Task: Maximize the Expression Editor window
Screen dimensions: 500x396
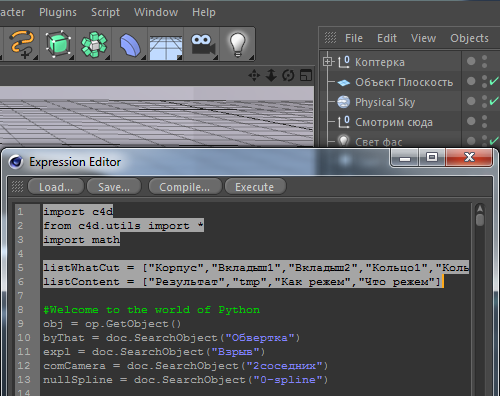Action: (432, 157)
